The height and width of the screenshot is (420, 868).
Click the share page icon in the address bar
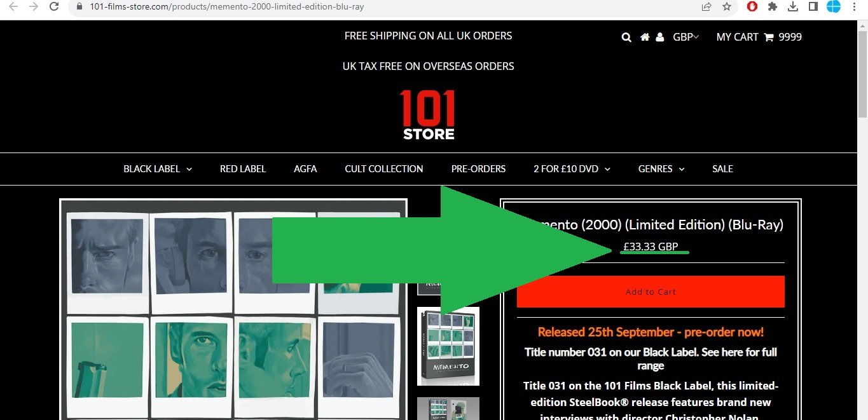point(706,6)
